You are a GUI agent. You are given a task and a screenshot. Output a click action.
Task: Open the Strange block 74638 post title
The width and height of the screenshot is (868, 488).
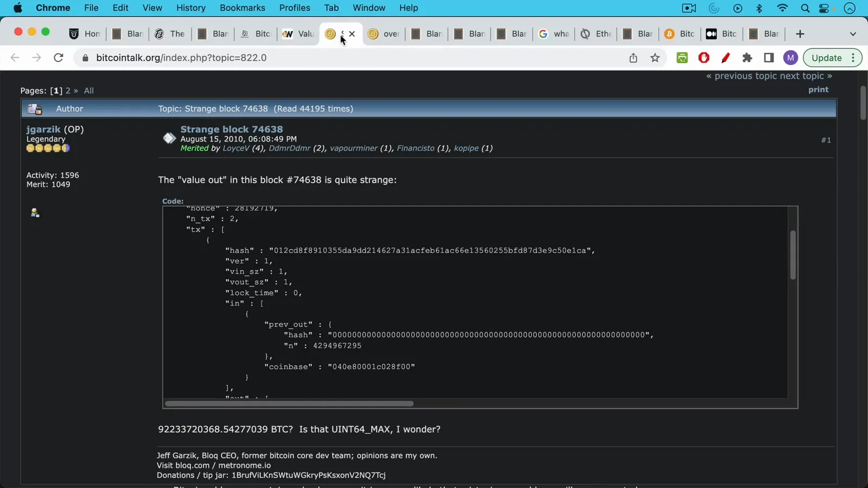tap(232, 129)
